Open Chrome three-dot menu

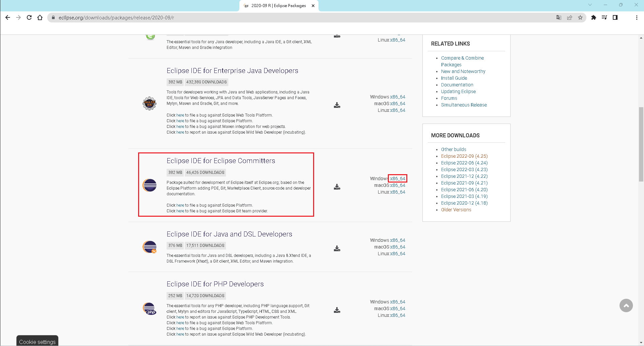point(637,17)
